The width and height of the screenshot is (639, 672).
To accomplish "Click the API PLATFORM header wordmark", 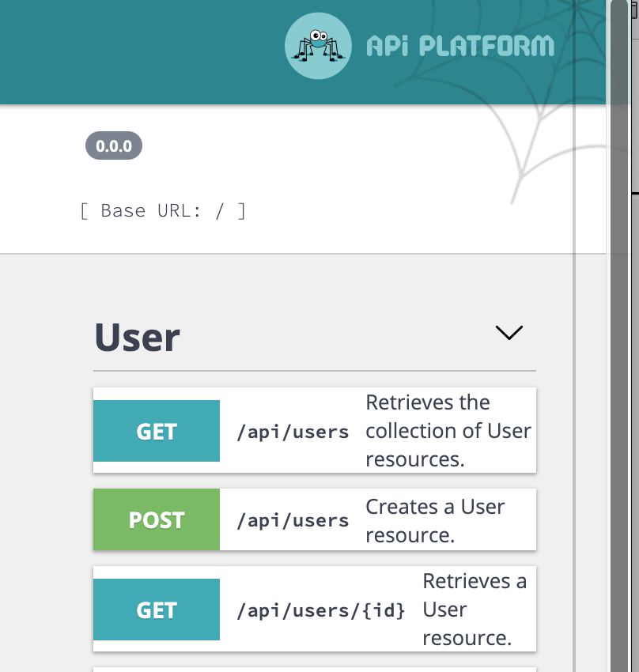I will [459, 46].
